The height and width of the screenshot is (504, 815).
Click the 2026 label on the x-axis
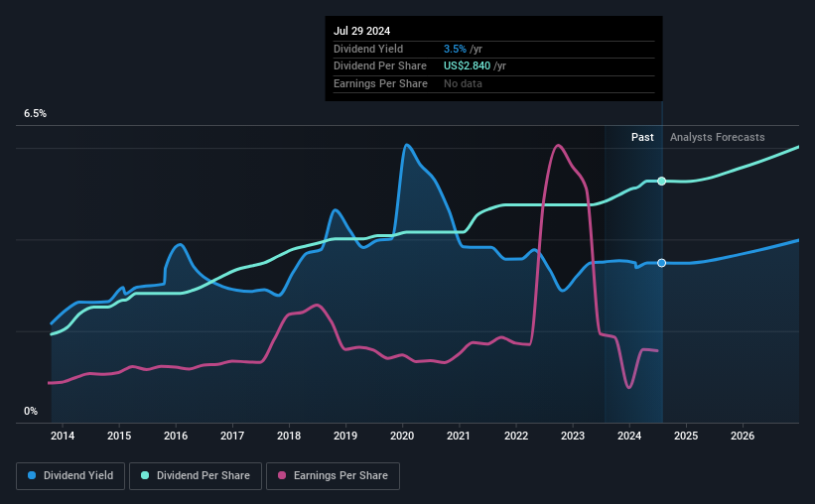coord(743,436)
